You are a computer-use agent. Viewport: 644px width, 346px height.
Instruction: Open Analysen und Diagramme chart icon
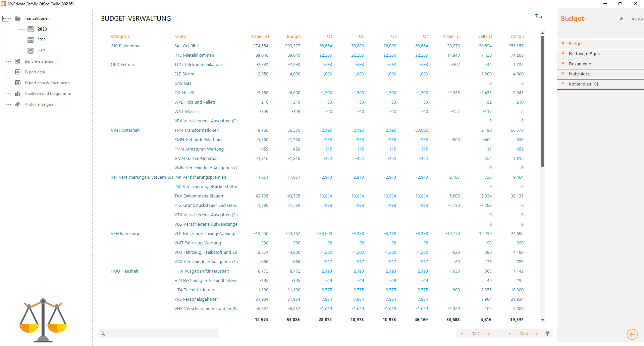(17, 94)
